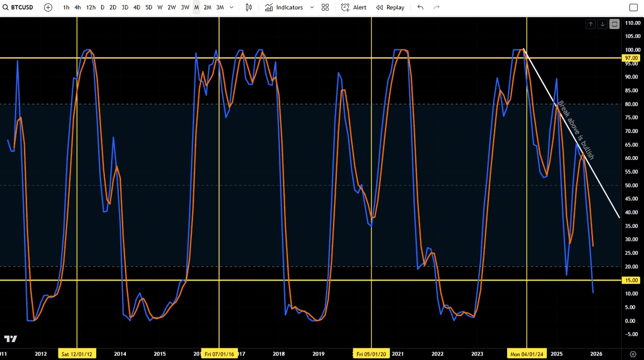Click the 2025 label on time axis
Image resolution: width=644 pixels, height=360 pixels.
[556, 354]
